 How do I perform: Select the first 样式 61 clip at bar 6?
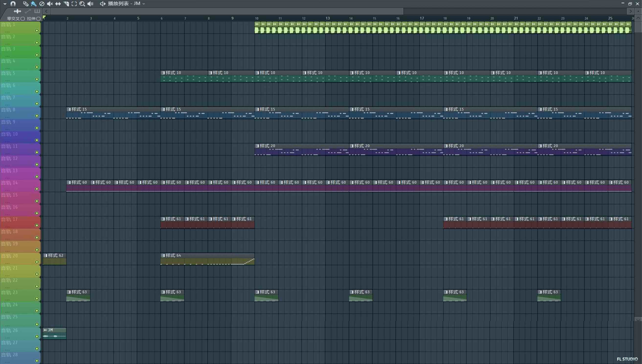coord(172,222)
